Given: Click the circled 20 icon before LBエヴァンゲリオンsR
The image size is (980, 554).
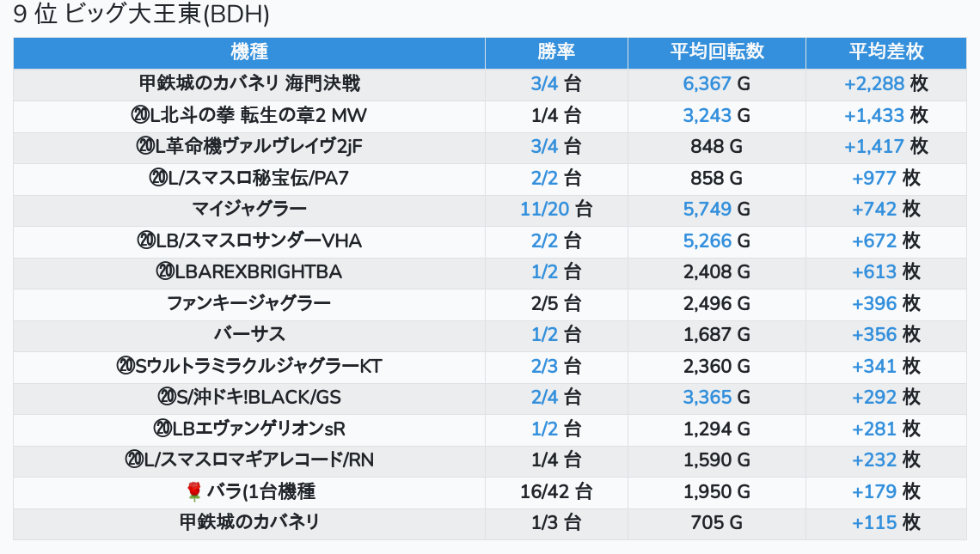Looking at the screenshot, I should click(x=162, y=429).
